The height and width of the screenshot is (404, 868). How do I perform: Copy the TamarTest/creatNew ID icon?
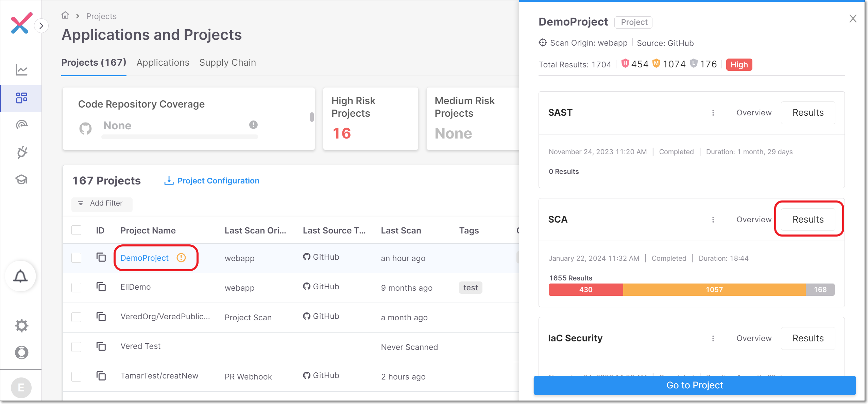pyautogui.click(x=101, y=376)
